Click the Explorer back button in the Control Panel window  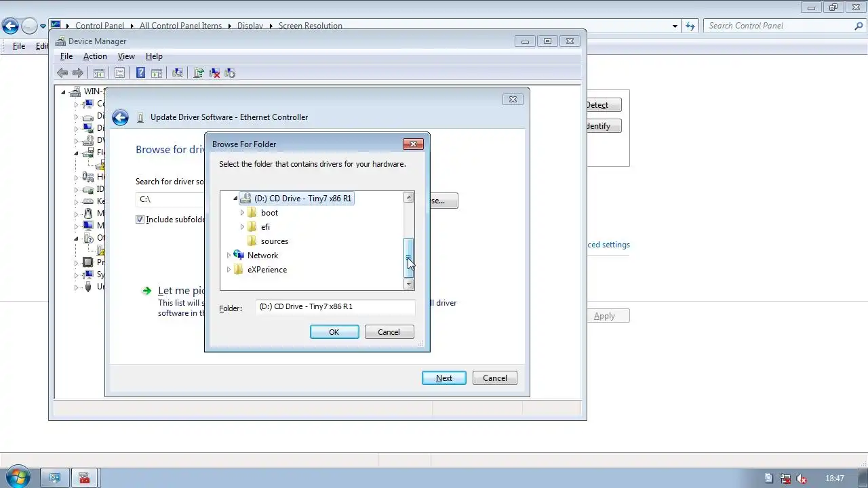(x=10, y=26)
